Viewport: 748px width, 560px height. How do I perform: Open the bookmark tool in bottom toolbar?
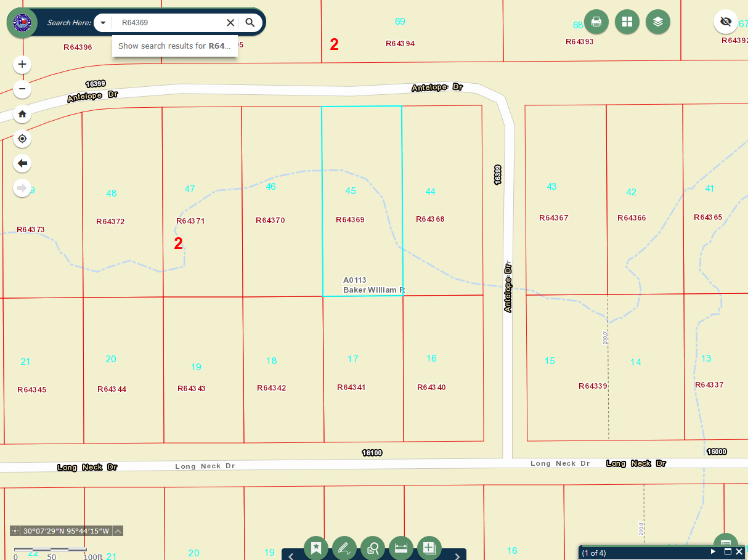316,548
